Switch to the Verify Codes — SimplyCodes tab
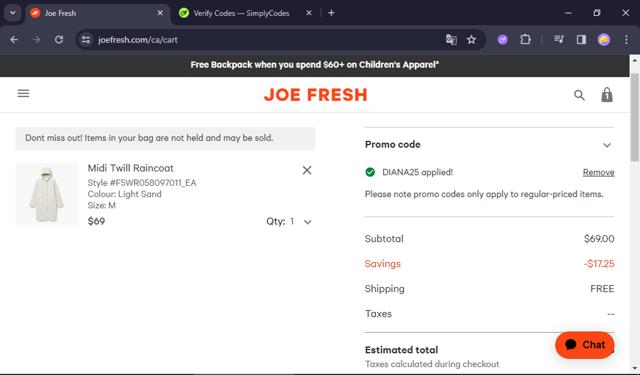Screen dimensions: 640x375 tap(241, 13)
